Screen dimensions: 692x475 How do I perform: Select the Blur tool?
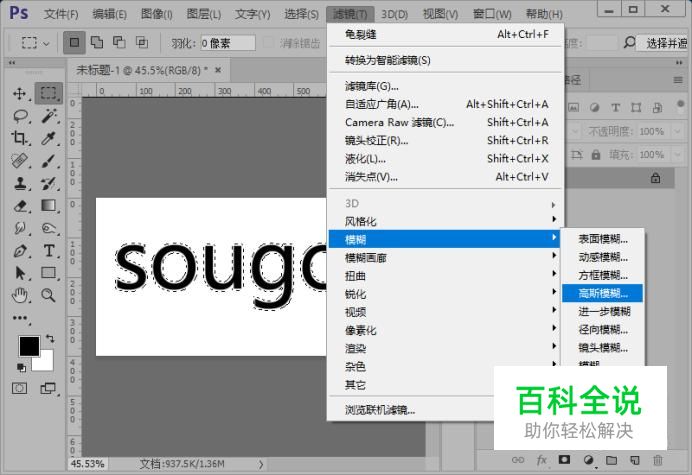(x=20, y=228)
